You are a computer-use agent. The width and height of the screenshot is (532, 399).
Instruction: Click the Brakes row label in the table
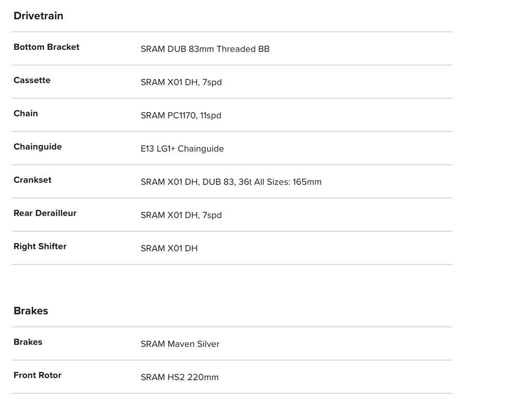[x=28, y=342]
